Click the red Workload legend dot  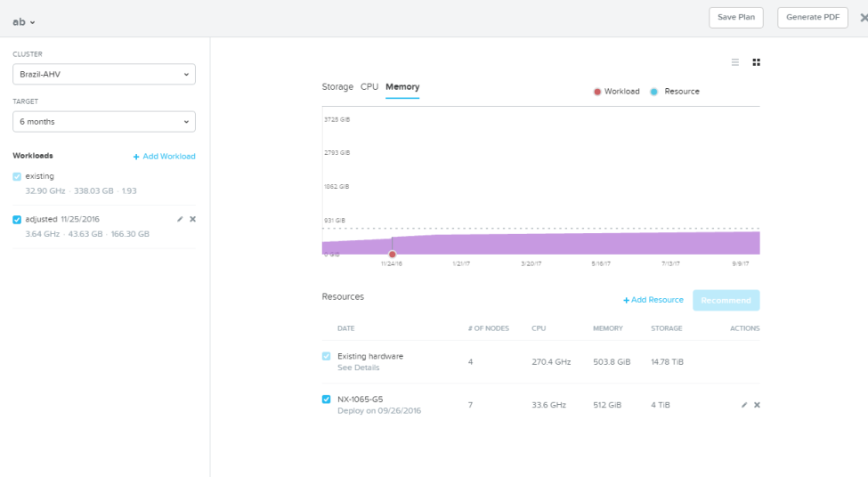597,92
